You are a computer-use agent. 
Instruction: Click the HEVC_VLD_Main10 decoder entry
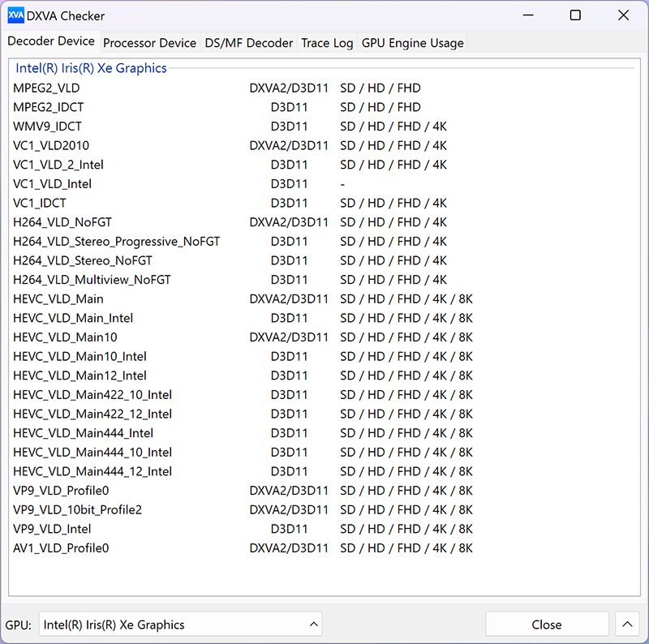64,337
